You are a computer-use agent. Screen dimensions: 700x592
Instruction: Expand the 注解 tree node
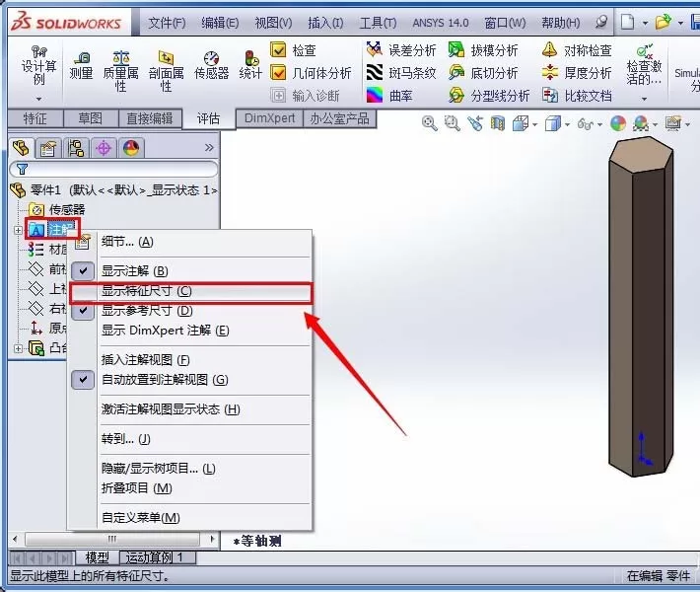[x=18, y=231]
